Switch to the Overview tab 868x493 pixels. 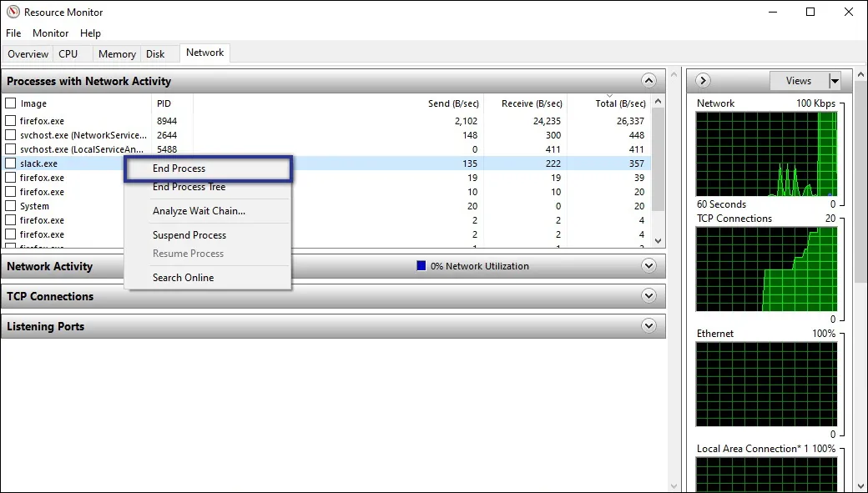click(x=28, y=53)
